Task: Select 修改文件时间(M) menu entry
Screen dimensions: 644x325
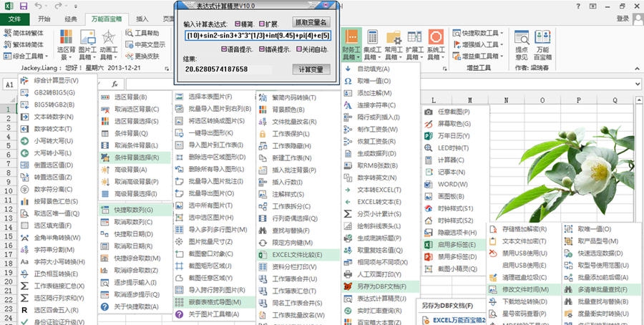Action: coord(524,289)
